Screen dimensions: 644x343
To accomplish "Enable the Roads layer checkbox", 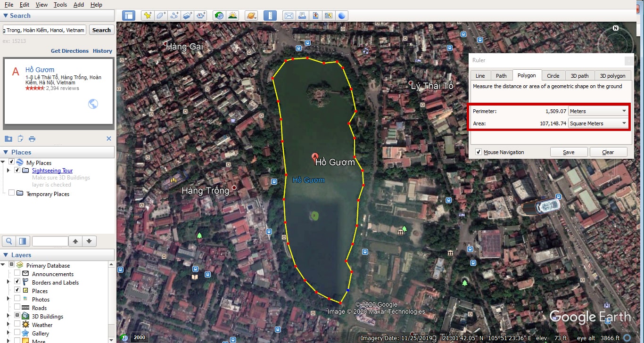I will [17, 307].
